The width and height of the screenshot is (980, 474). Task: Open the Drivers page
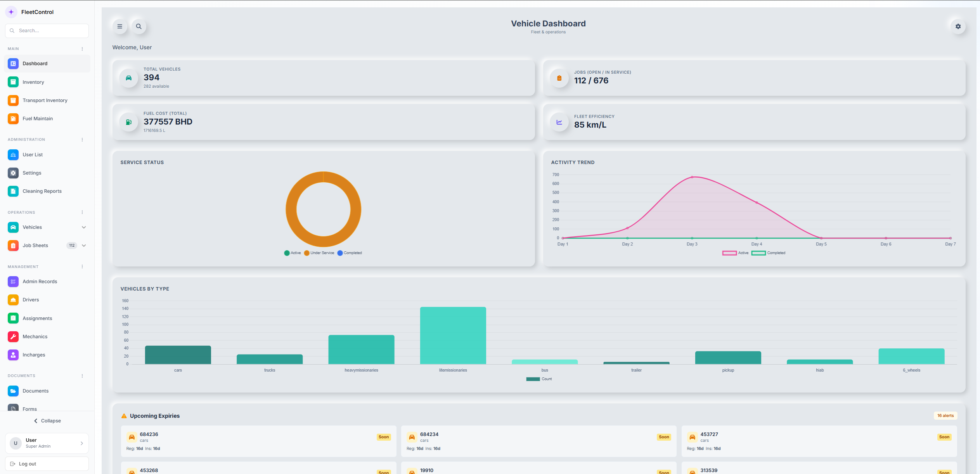47,300
